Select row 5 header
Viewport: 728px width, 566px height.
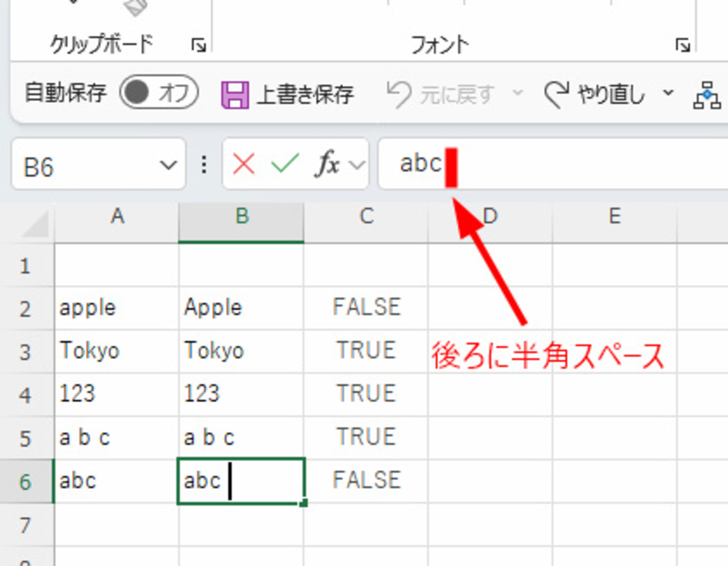[x=26, y=438]
